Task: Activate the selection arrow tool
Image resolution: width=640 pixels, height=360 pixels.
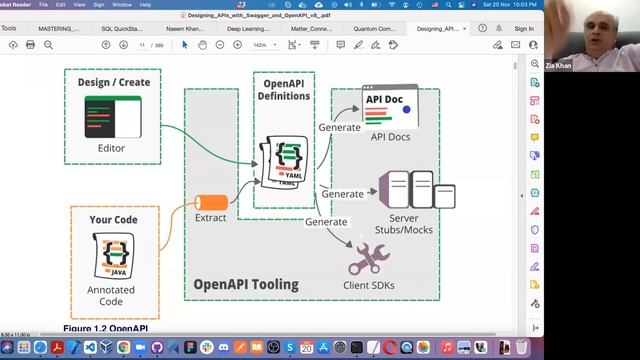Action: coord(184,45)
